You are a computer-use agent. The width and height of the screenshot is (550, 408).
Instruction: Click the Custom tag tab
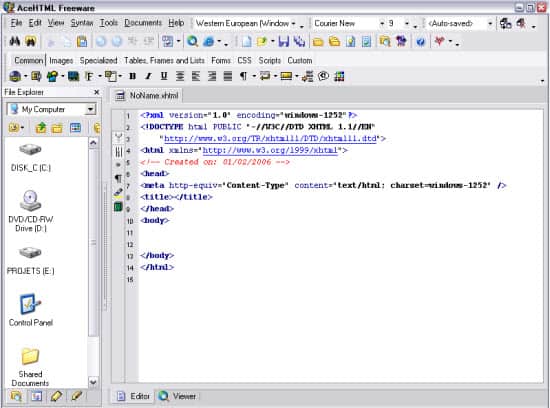[x=300, y=60]
